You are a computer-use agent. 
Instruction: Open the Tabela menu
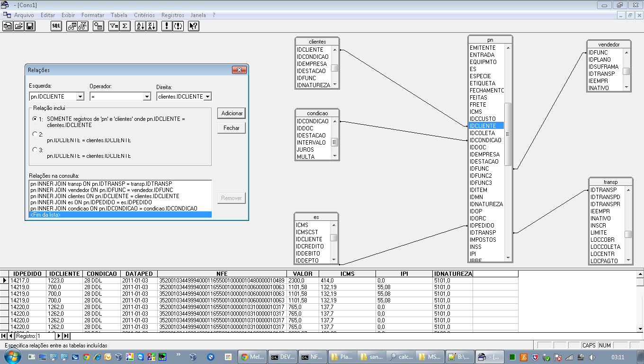[x=119, y=15]
